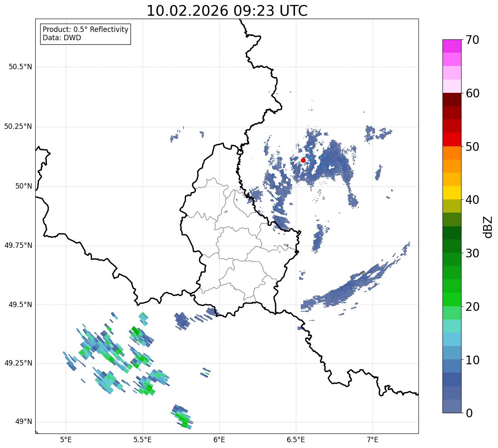Click the red radar site marker

(x=303, y=160)
